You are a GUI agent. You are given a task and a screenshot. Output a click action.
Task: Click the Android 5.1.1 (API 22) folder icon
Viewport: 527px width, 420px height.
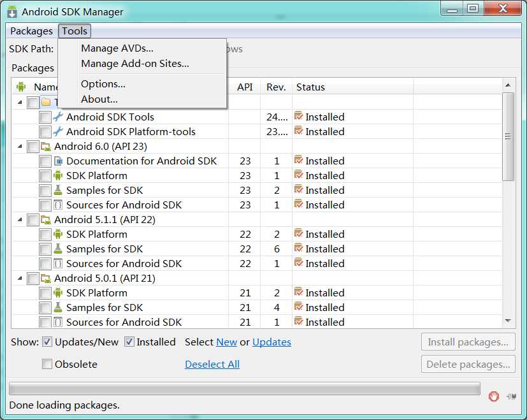coord(46,219)
